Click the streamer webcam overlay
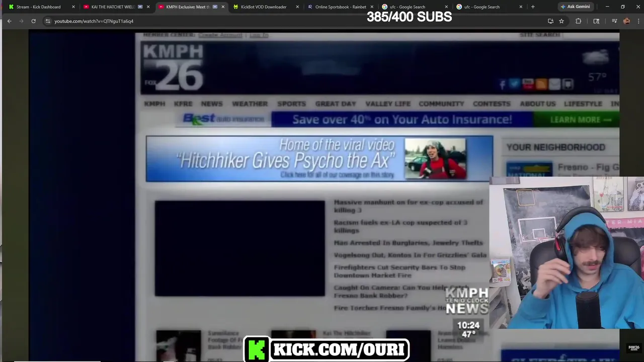This screenshot has height=362, width=644. 567,252
